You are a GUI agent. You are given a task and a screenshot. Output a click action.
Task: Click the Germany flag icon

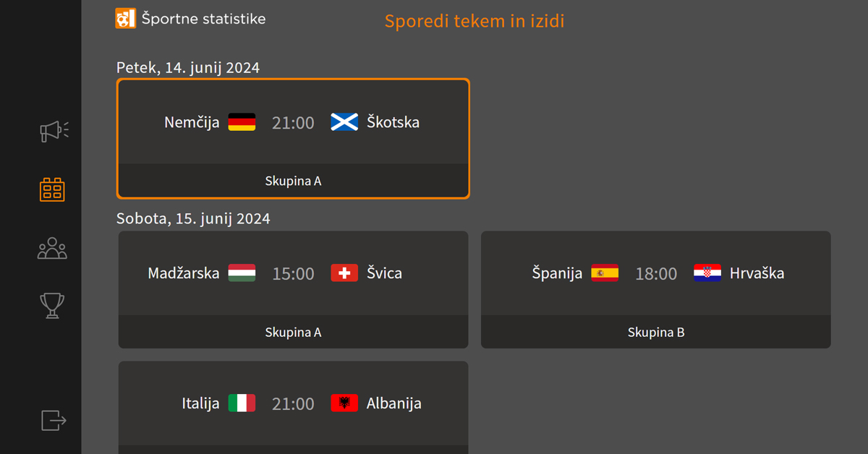click(x=242, y=122)
